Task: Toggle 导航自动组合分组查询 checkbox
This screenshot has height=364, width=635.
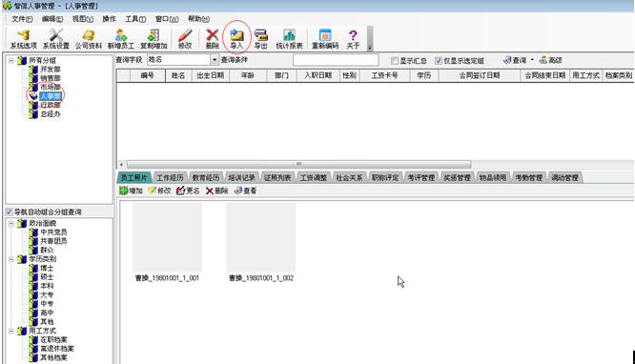Action: 9,212
